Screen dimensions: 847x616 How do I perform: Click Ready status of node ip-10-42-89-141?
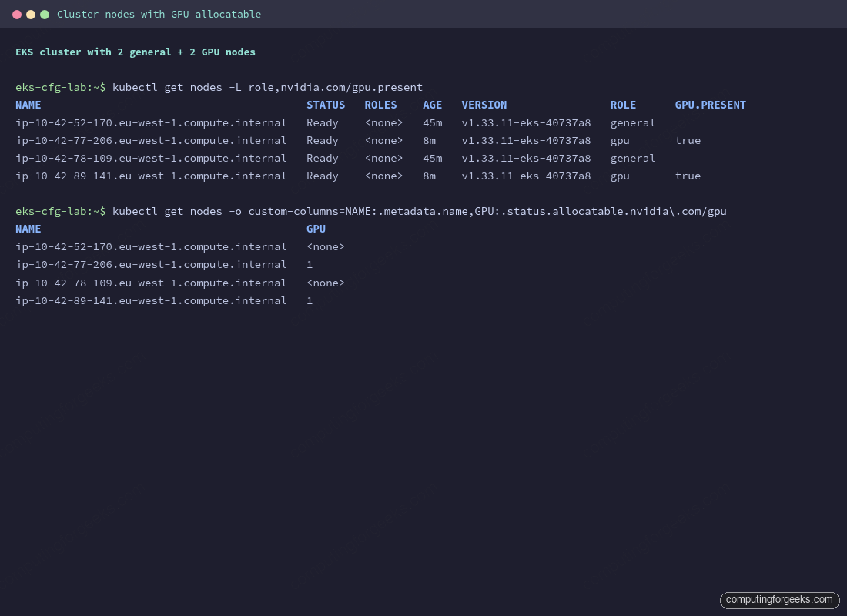(323, 176)
